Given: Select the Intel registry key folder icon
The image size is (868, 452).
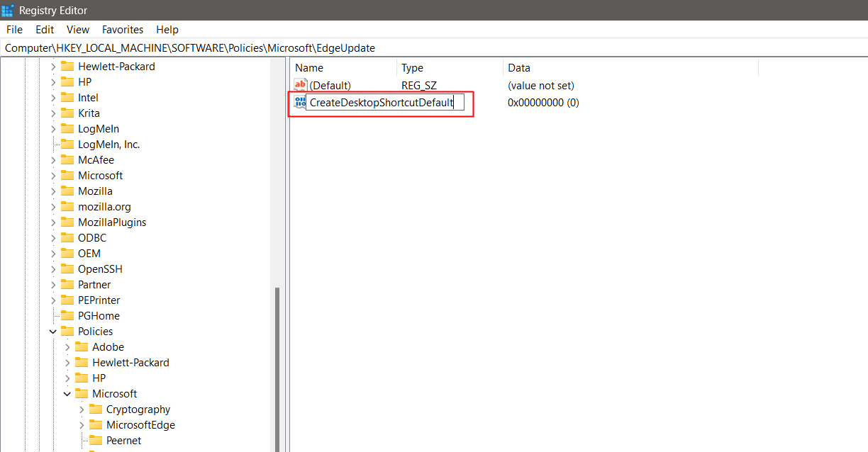Looking at the screenshot, I should click(68, 97).
